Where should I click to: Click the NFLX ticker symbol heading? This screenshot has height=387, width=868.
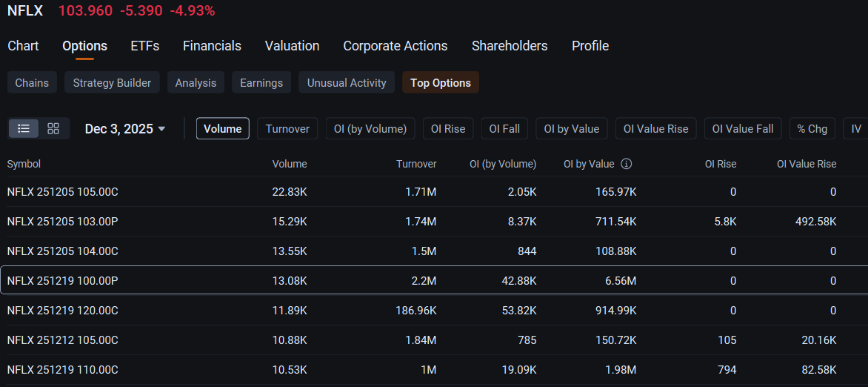[x=25, y=10]
